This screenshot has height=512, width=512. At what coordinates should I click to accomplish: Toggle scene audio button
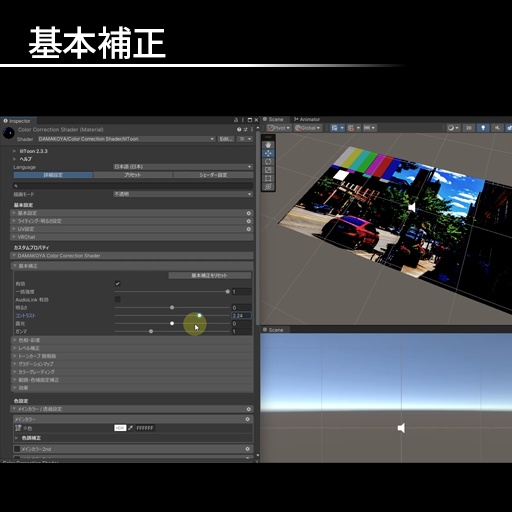497,128
